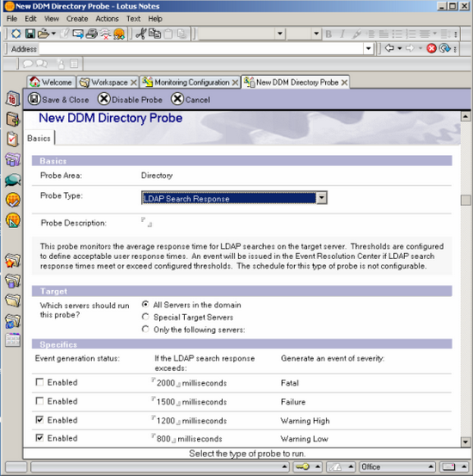Image resolution: width=473 pixels, height=476 pixels.
Task: Click the Cancel action button
Action: coord(191,99)
